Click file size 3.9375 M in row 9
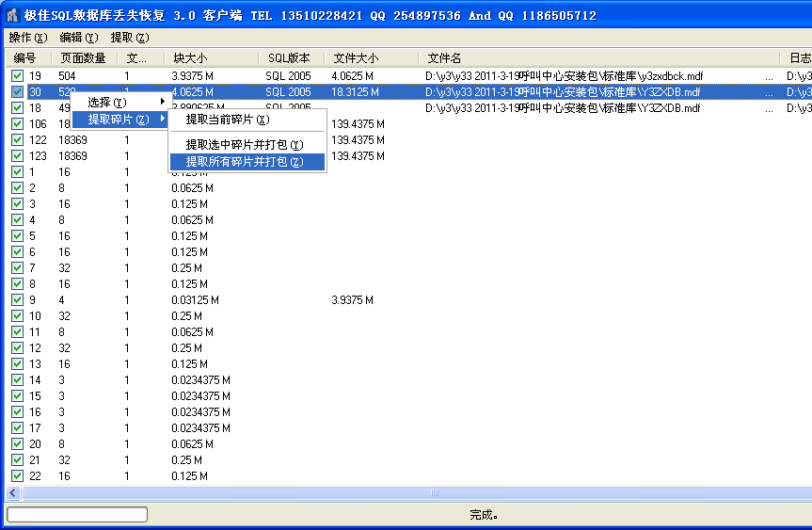 352,300
